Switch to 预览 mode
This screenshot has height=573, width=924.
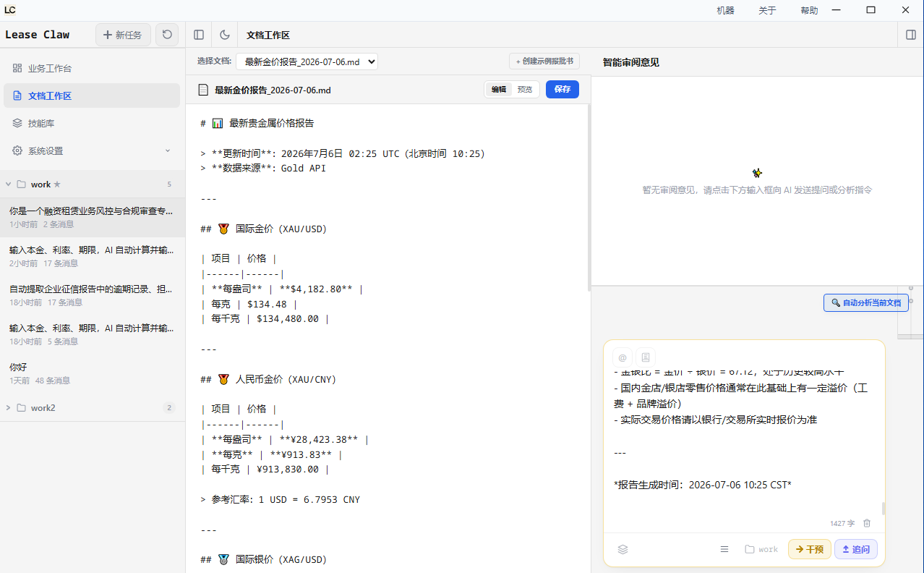pos(525,90)
